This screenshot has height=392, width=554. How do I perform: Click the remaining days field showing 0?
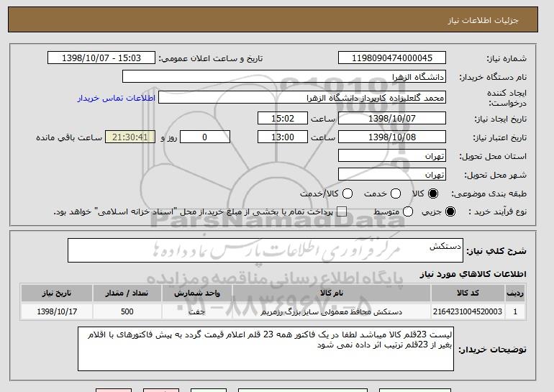pos(205,137)
